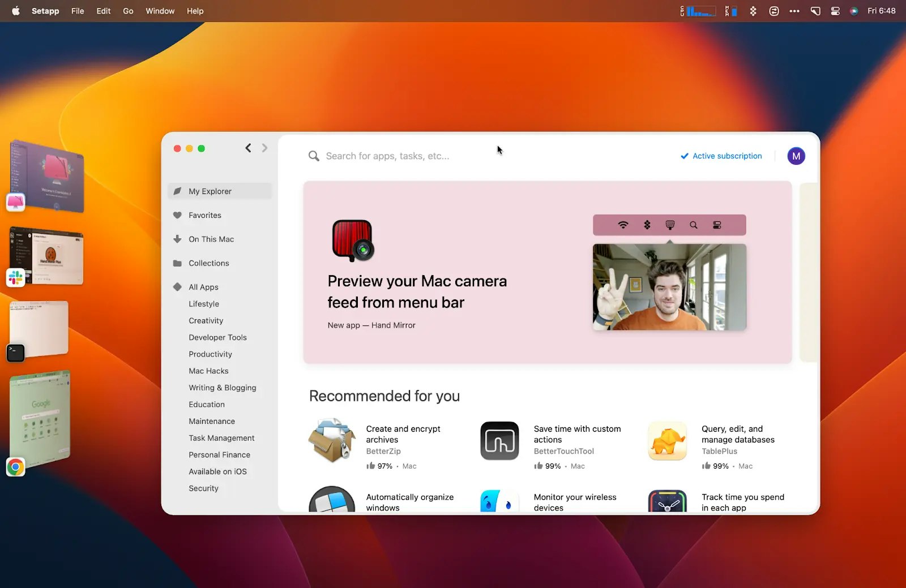
Task: Click the 'Create and encrypt archives' title
Action: click(x=403, y=434)
